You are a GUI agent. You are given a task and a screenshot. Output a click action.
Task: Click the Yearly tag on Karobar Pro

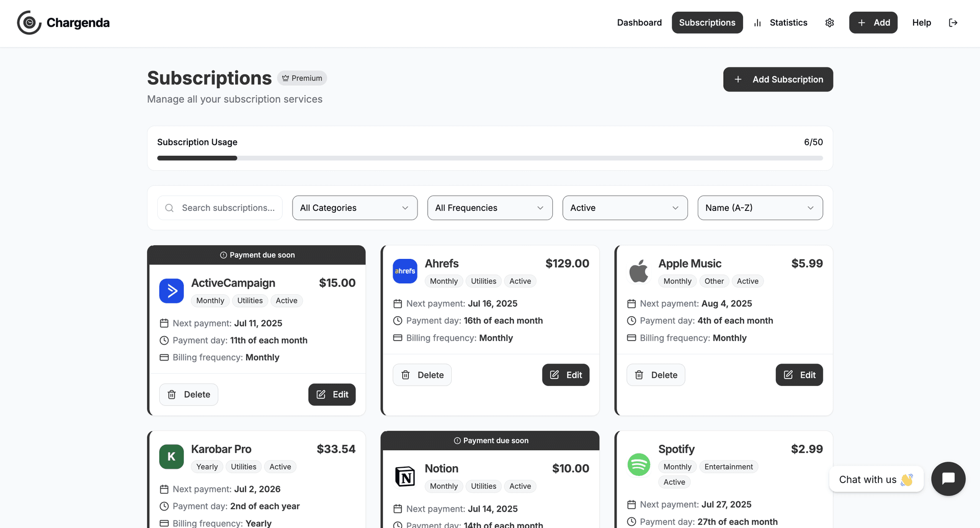(207, 467)
